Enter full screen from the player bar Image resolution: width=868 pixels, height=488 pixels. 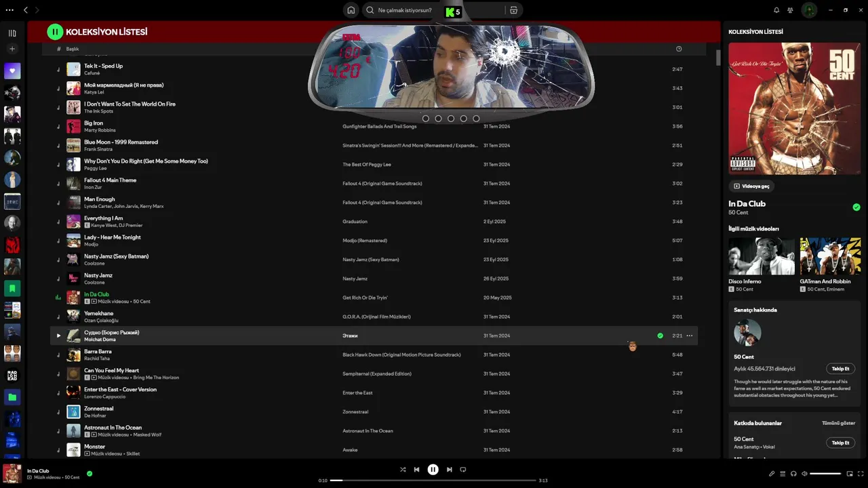(x=861, y=474)
